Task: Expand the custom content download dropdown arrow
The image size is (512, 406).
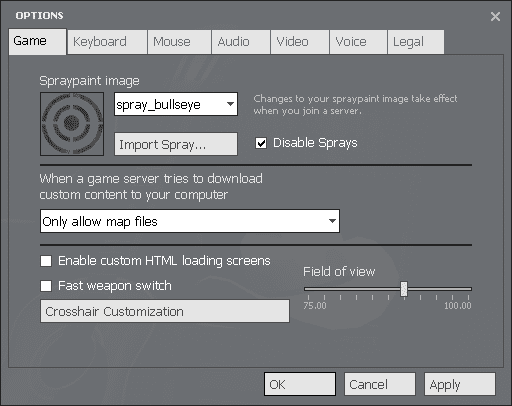Action: 332,221
